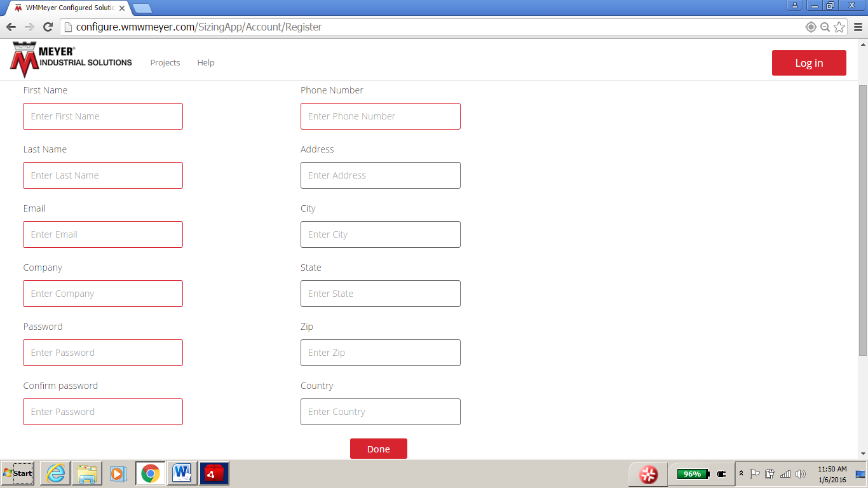
Task: Click the Enter First Name field
Action: [x=103, y=116]
